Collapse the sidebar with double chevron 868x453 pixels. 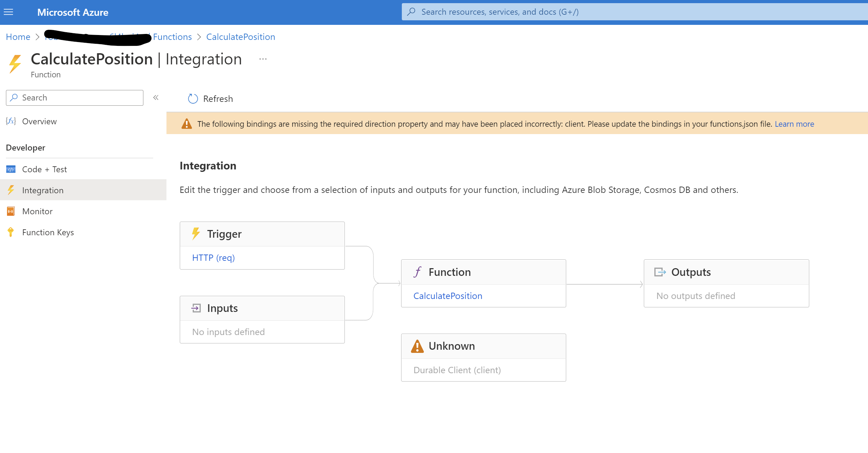click(156, 98)
